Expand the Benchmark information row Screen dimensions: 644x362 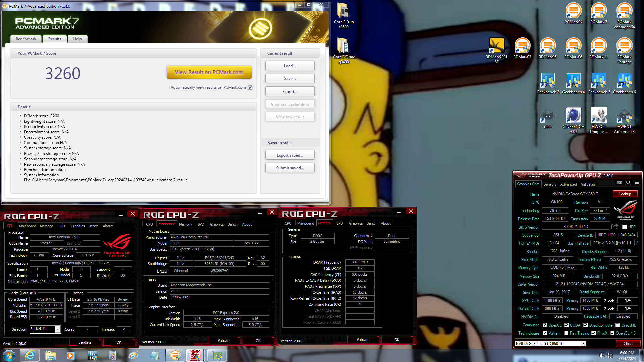(20, 170)
